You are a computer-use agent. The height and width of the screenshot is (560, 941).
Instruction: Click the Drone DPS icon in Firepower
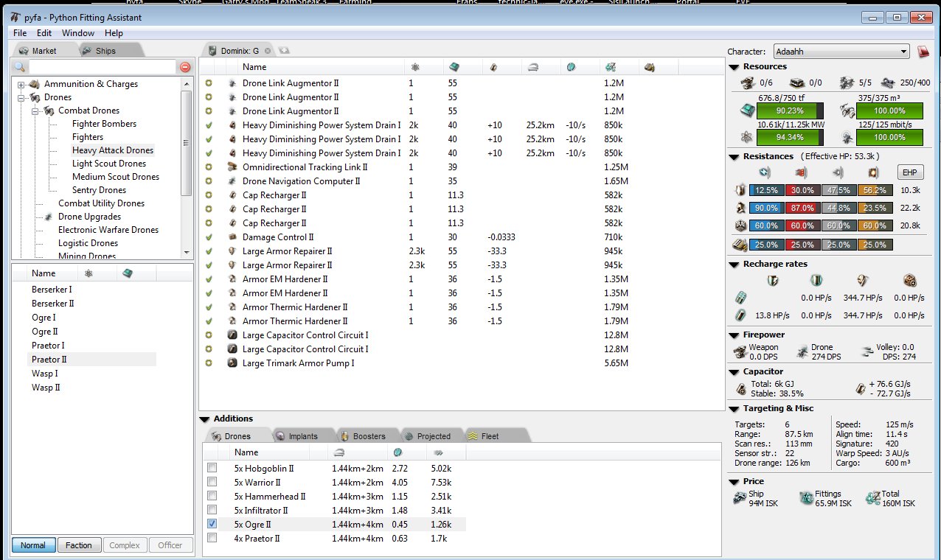tap(803, 351)
